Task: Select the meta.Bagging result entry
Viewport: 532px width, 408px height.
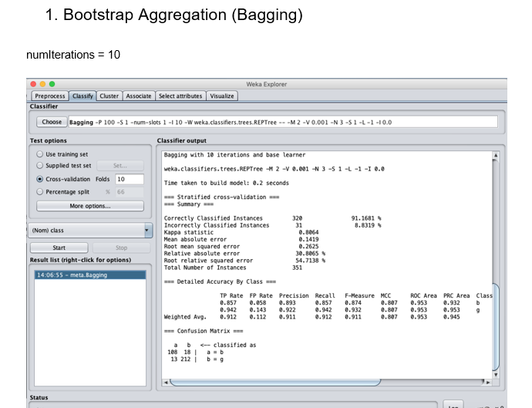Action: coord(90,275)
